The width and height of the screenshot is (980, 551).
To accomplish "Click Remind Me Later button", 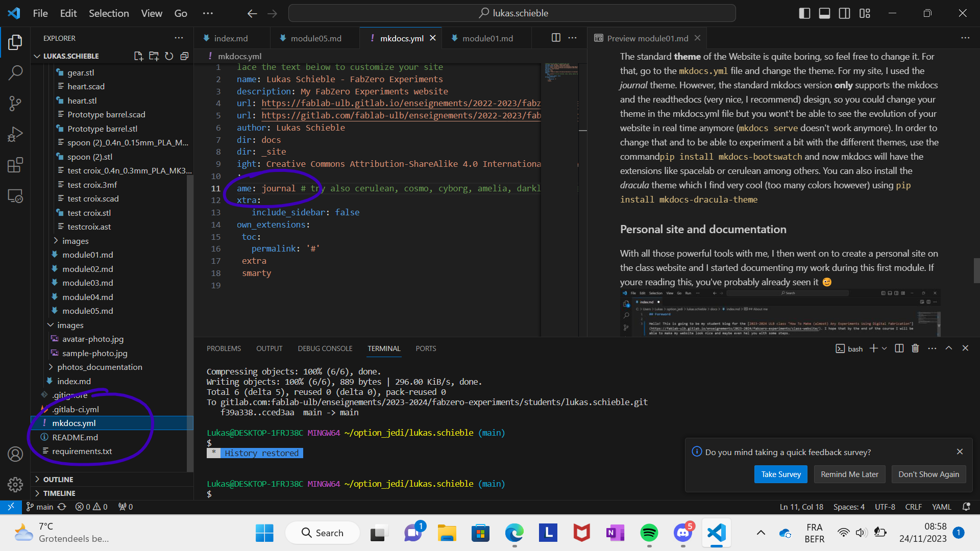I will point(849,474).
